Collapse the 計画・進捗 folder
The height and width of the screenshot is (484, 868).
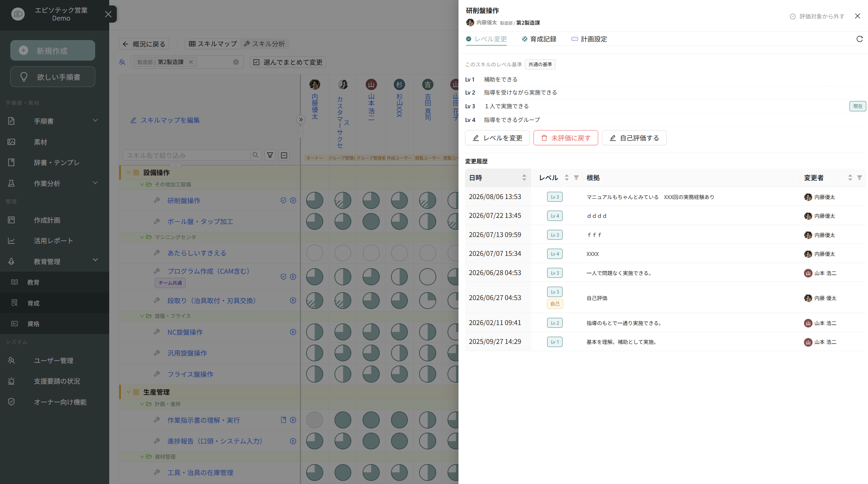pos(142,404)
